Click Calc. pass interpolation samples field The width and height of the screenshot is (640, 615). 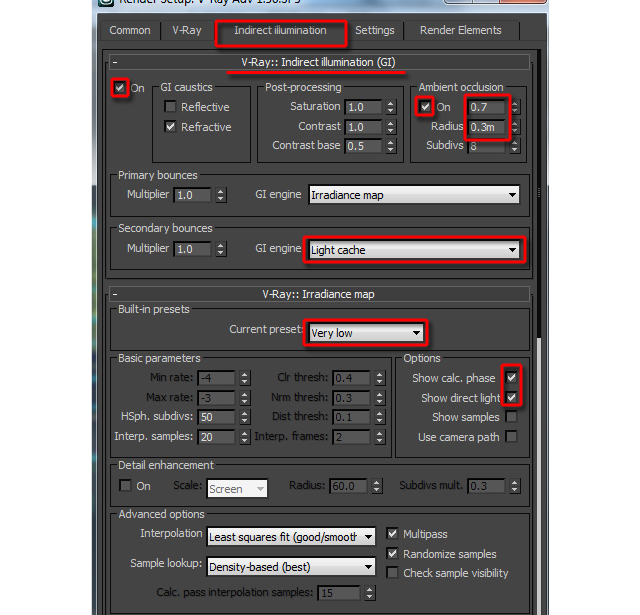tap(339, 593)
